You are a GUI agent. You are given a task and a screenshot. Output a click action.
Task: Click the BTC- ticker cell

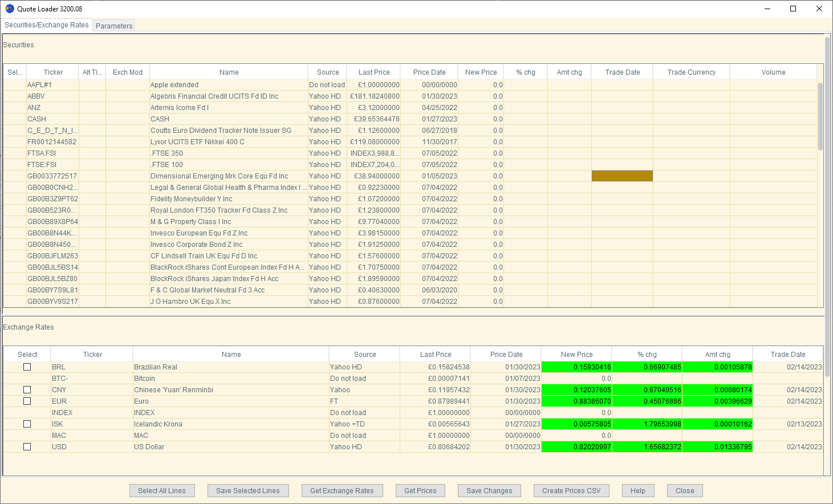[92, 379]
